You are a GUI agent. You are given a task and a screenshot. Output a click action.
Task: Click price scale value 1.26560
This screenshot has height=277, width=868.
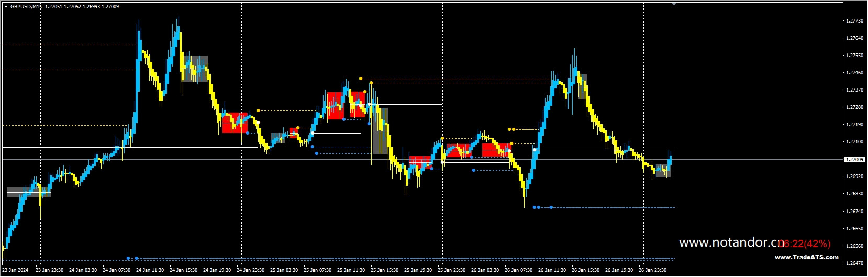(855, 246)
